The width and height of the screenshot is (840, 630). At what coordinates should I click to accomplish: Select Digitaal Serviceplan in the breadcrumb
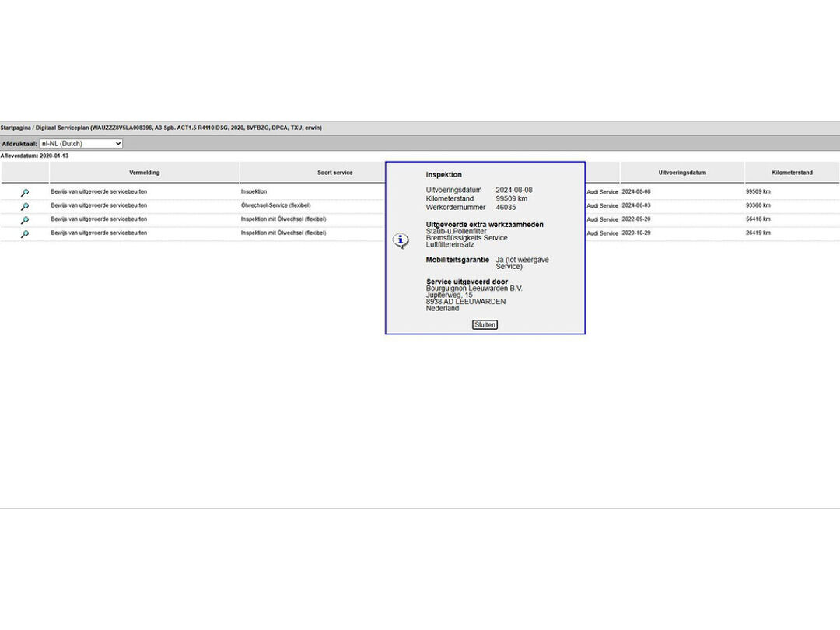click(x=62, y=128)
